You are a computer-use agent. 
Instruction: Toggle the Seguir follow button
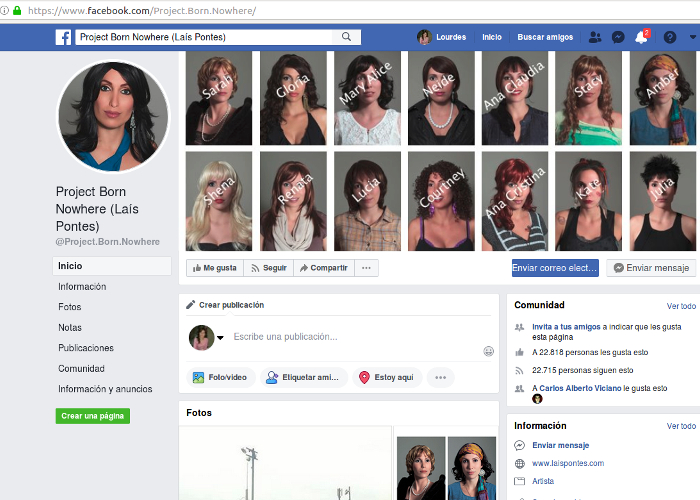(269, 268)
